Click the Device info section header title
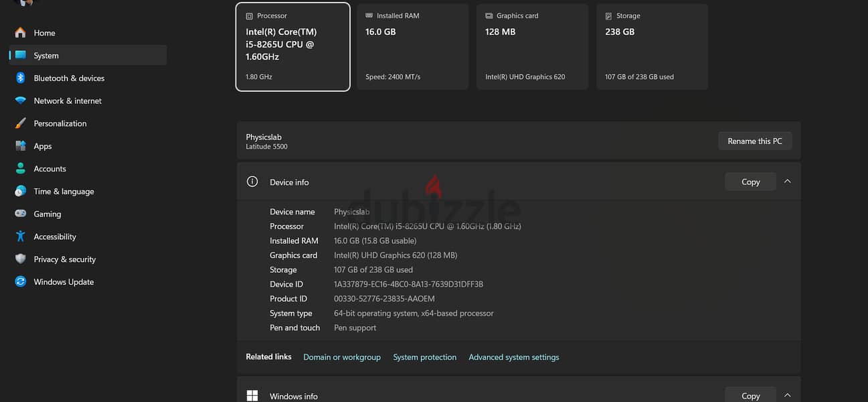868x402 pixels. pyautogui.click(x=289, y=182)
